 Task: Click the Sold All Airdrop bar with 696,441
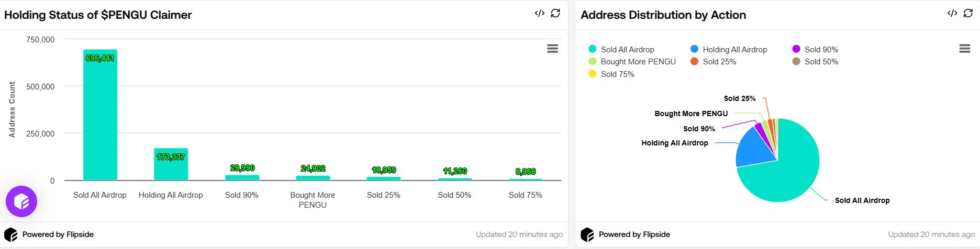tap(100, 115)
